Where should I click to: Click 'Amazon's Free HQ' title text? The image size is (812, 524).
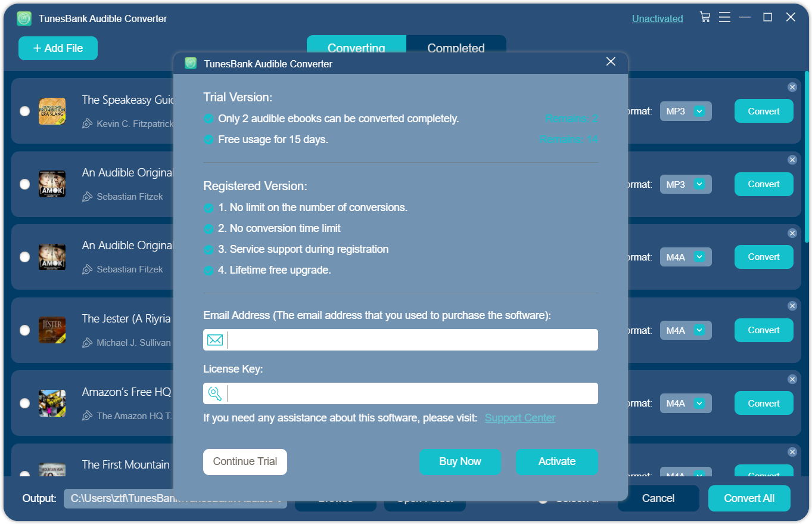click(127, 392)
